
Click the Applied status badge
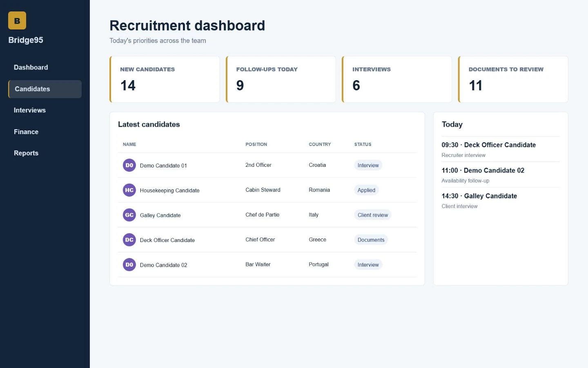[366, 190]
